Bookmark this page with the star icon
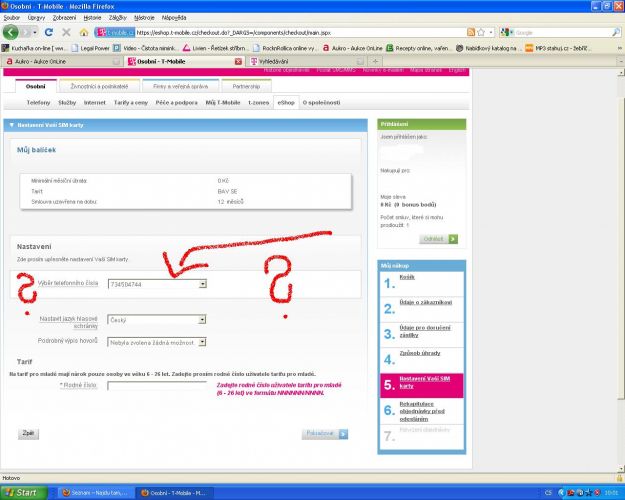Screen dimensions: 625x500 (481, 32)
